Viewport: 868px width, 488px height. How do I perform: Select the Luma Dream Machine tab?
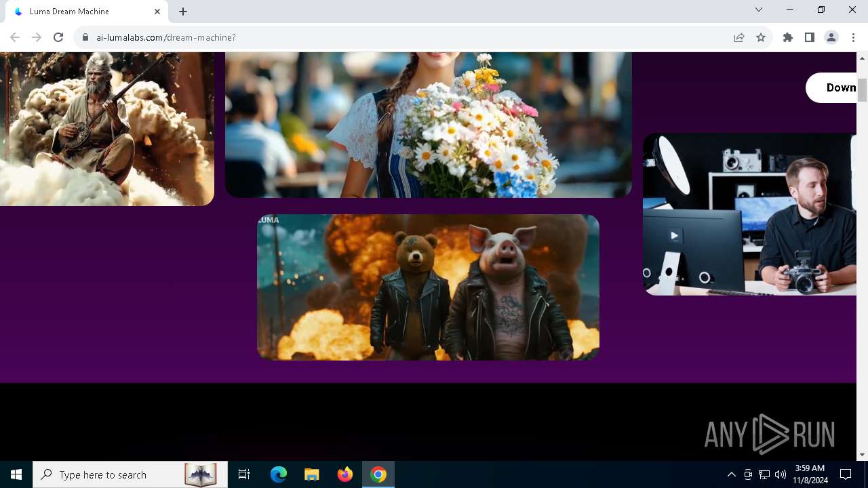[x=87, y=12]
